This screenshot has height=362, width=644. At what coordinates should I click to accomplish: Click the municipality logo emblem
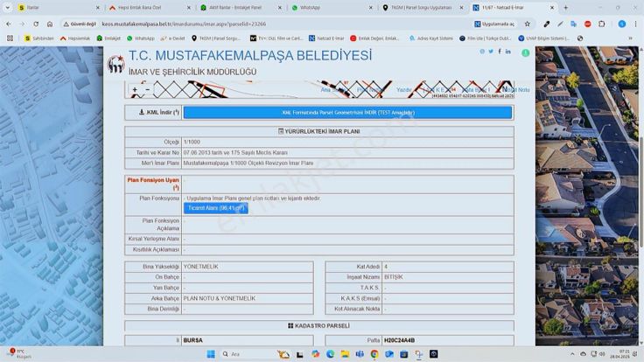point(115,65)
